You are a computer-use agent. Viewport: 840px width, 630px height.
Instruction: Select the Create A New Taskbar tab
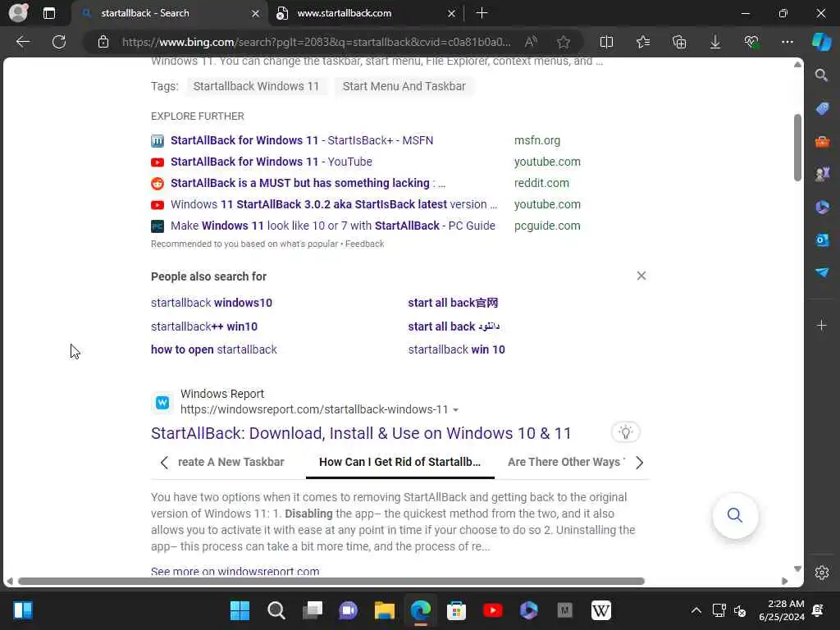click(x=231, y=462)
